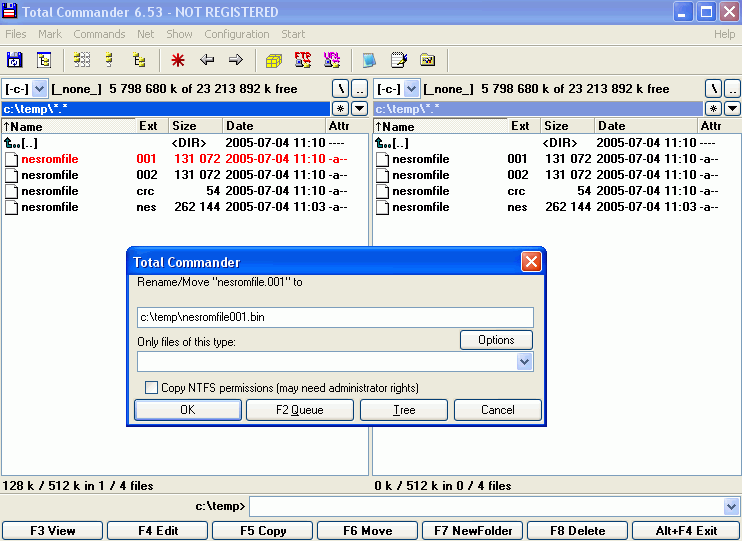This screenshot has width=742, height=541.
Task: Open the command line history dropdown
Action: tap(732, 507)
